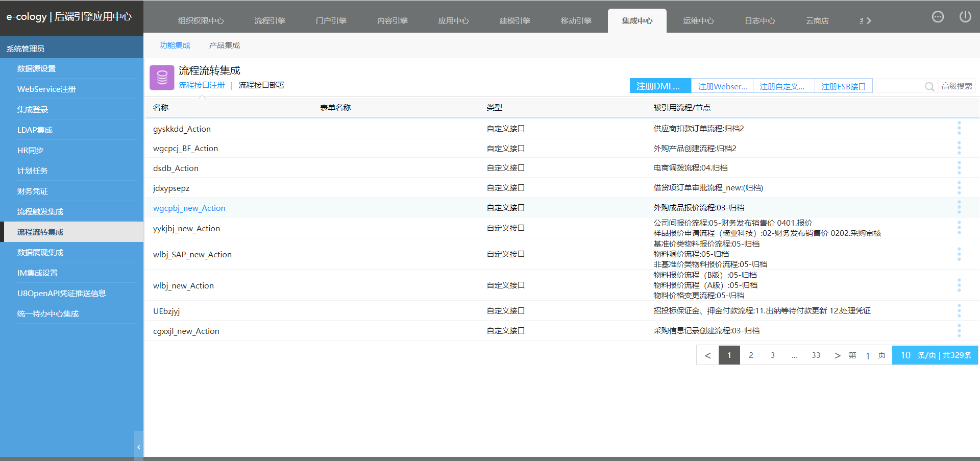This screenshot has height=461, width=980.
Task: Switch to 日志中心 tab
Action: pyautogui.click(x=759, y=21)
